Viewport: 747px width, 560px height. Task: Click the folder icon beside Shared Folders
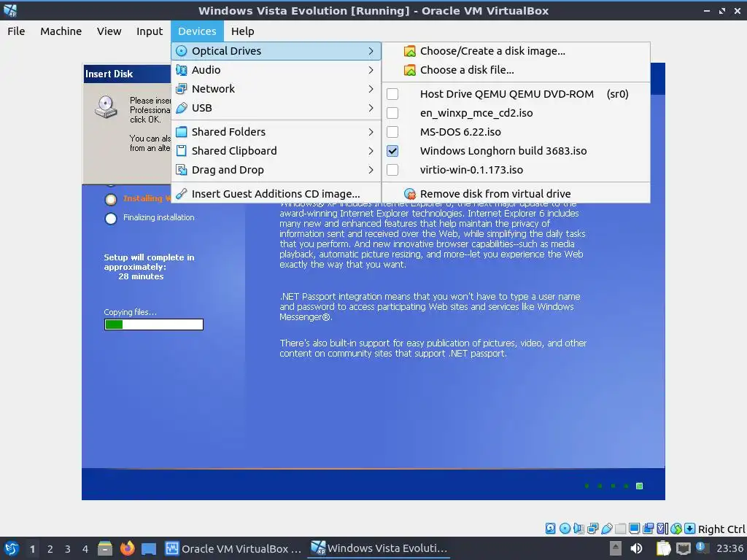click(x=182, y=132)
